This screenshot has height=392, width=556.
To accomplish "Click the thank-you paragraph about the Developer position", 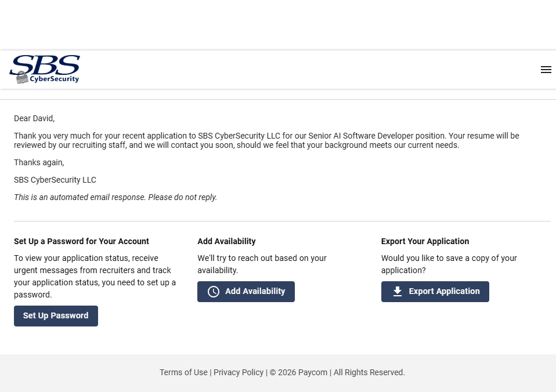I will 266,140.
